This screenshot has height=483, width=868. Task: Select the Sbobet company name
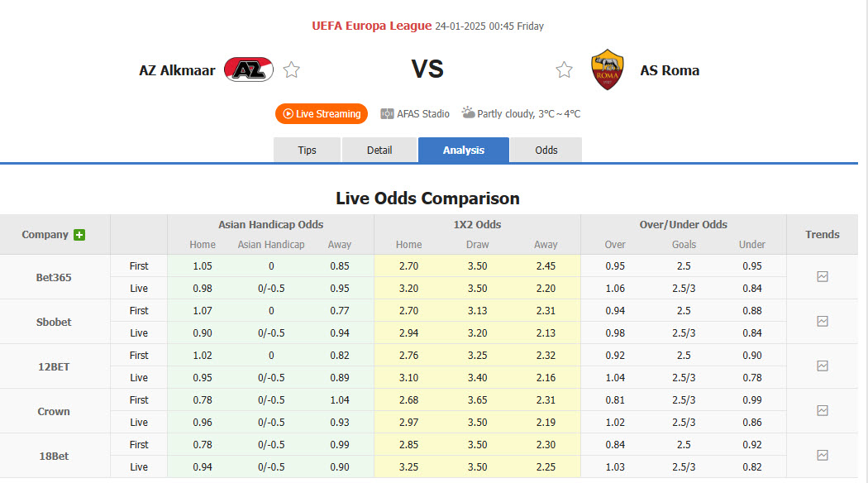(54, 322)
